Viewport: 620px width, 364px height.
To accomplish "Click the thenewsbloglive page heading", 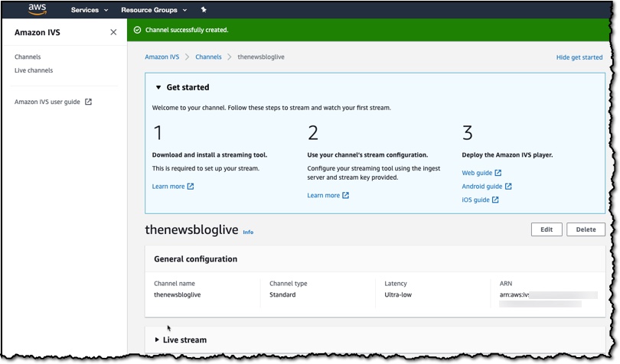I will pos(191,229).
